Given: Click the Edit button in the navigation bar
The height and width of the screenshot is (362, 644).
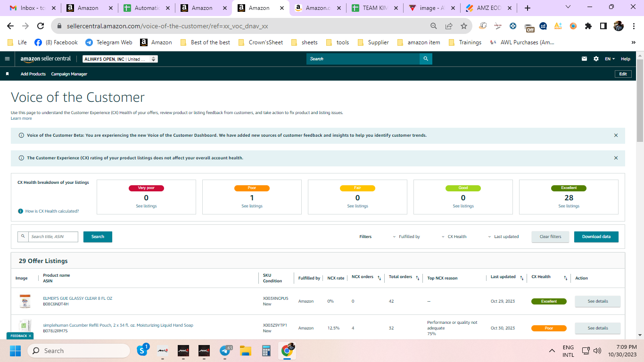Looking at the screenshot, I should (623, 74).
